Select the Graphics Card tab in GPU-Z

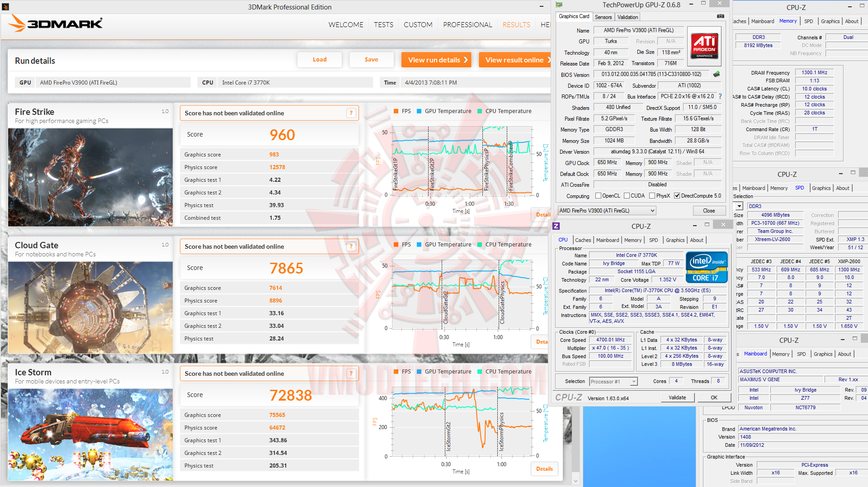[x=574, y=16]
